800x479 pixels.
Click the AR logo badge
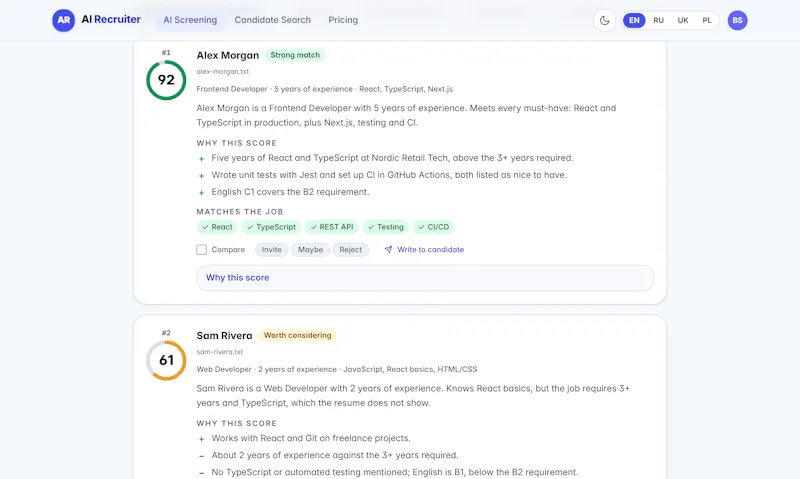pos(63,20)
